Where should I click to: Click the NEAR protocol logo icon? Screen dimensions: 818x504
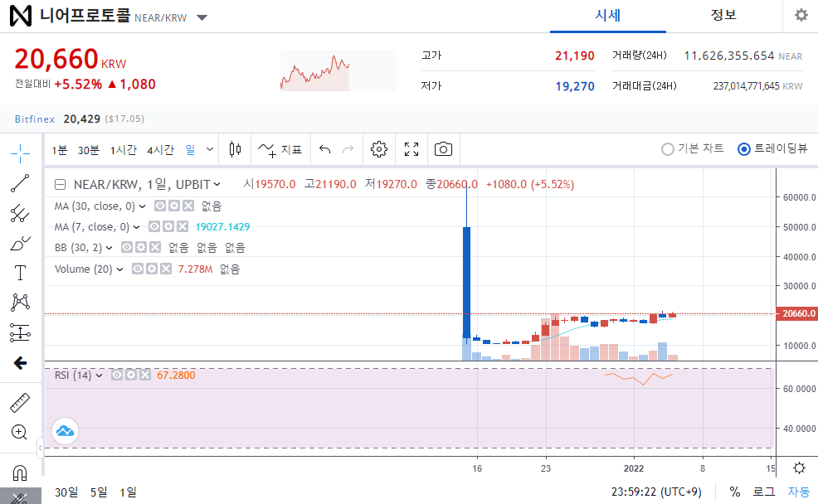pyautogui.click(x=21, y=16)
